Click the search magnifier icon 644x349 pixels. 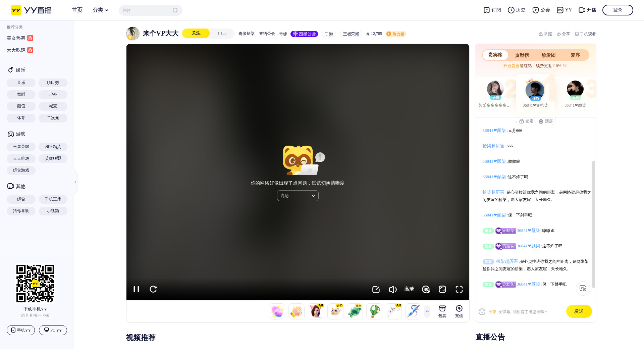coord(175,10)
